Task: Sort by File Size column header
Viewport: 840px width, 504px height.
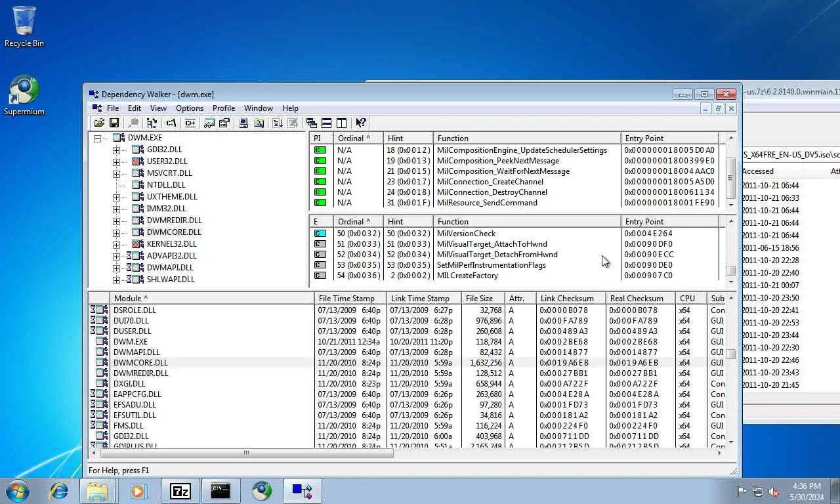Action: (482, 299)
